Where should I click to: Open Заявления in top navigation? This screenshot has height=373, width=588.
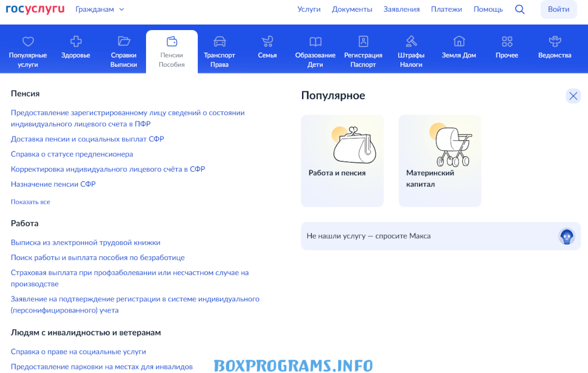[401, 10]
